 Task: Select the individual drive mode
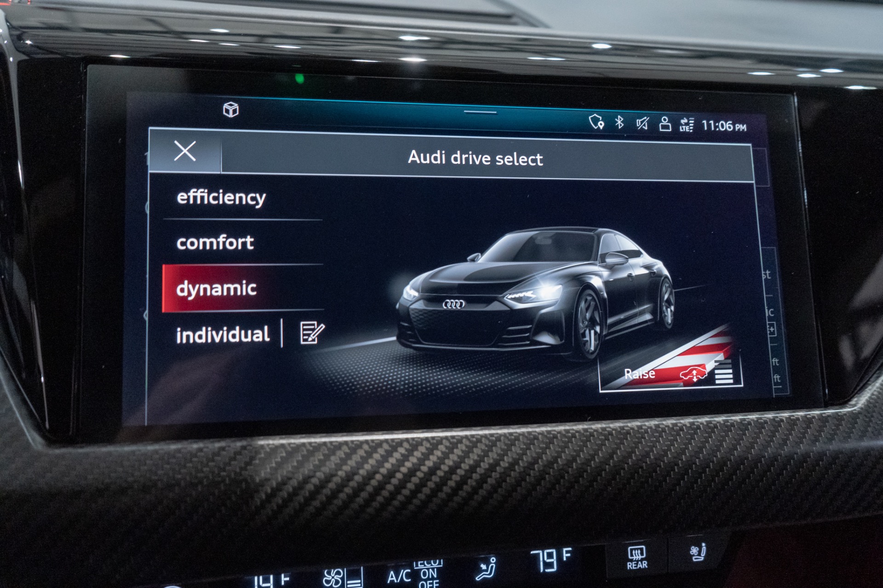[x=223, y=335]
